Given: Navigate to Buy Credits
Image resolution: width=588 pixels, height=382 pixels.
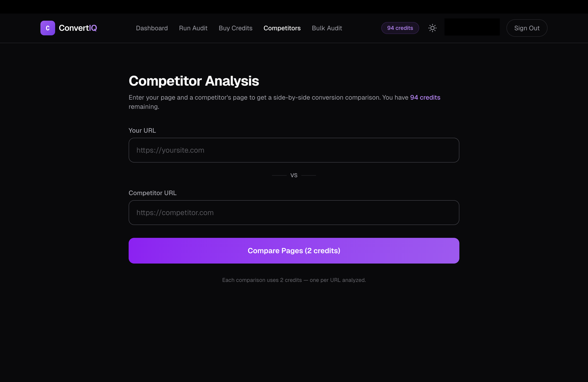Looking at the screenshot, I should coord(235,28).
